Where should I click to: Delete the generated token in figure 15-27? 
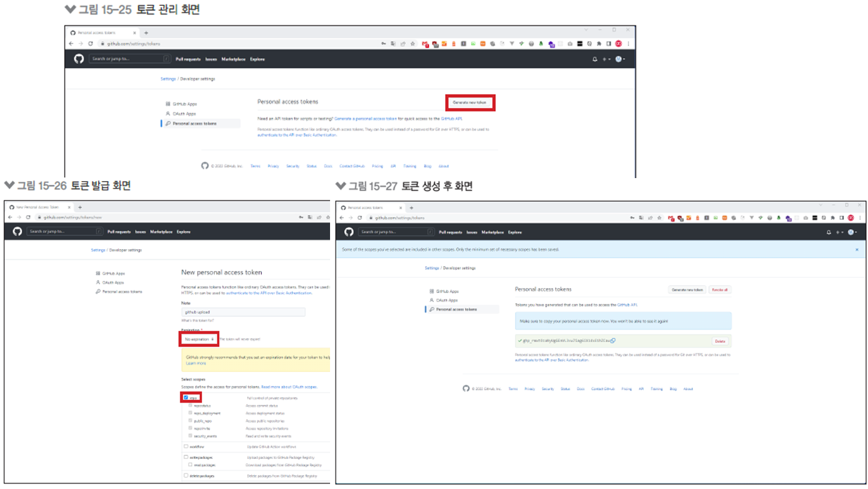point(720,341)
